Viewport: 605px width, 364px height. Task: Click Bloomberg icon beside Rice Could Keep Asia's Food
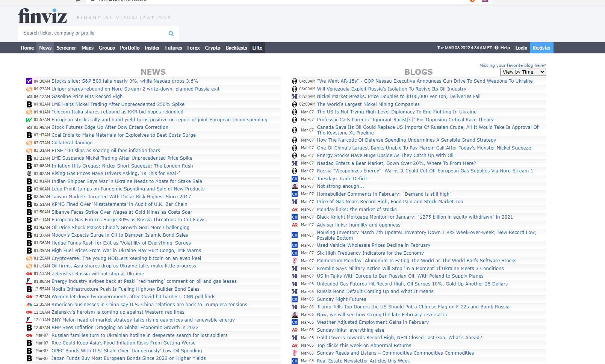point(29,343)
